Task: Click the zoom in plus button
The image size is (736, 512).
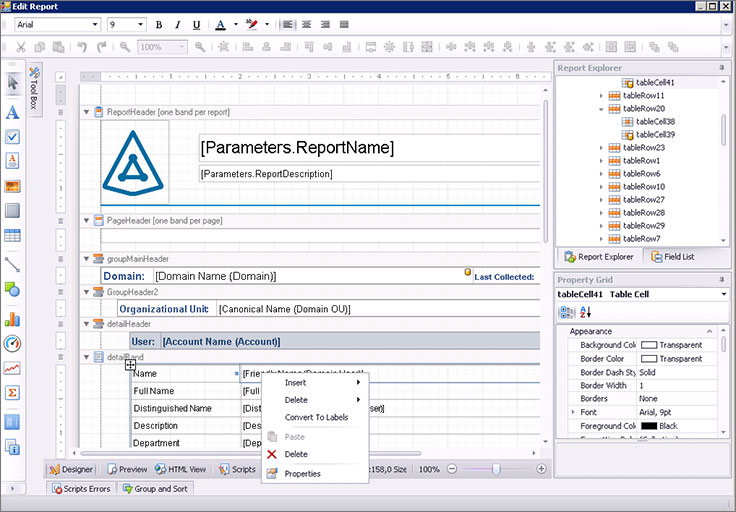Action: point(541,469)
